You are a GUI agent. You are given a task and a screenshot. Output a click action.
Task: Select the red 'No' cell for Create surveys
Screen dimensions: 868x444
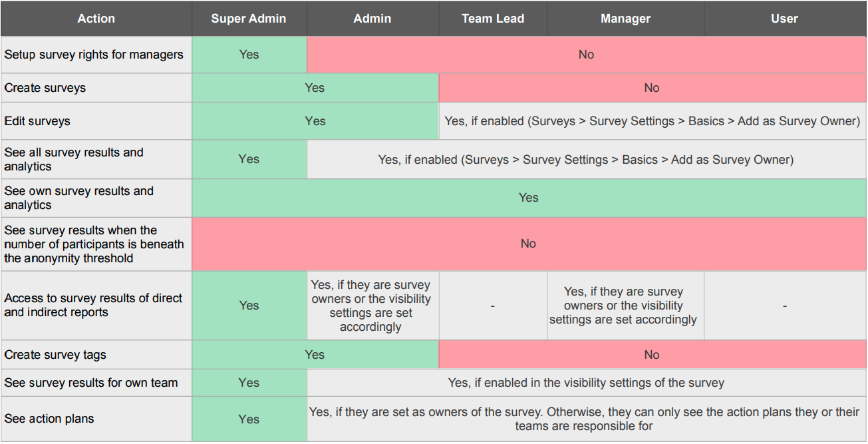(x=652, y=88)
